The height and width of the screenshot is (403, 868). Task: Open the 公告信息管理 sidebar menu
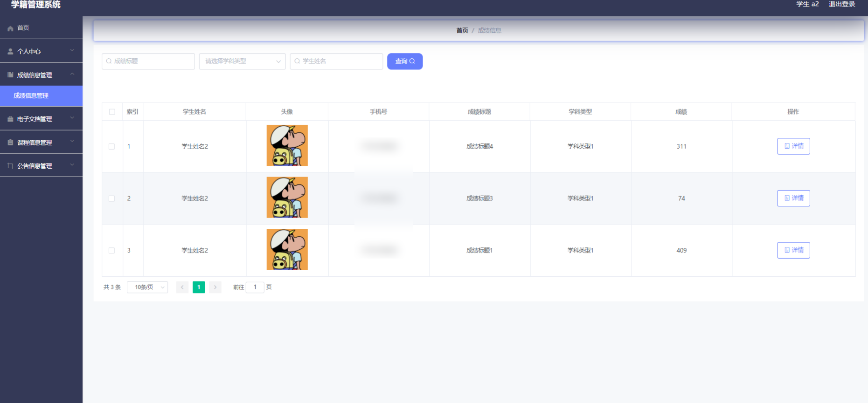pyautogui.click(x=41, y=166)
